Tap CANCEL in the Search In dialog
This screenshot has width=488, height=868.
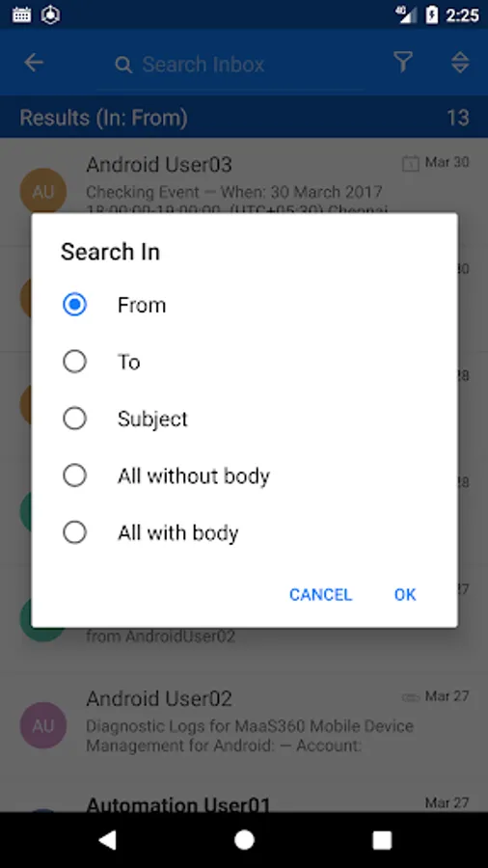(320, 594)
